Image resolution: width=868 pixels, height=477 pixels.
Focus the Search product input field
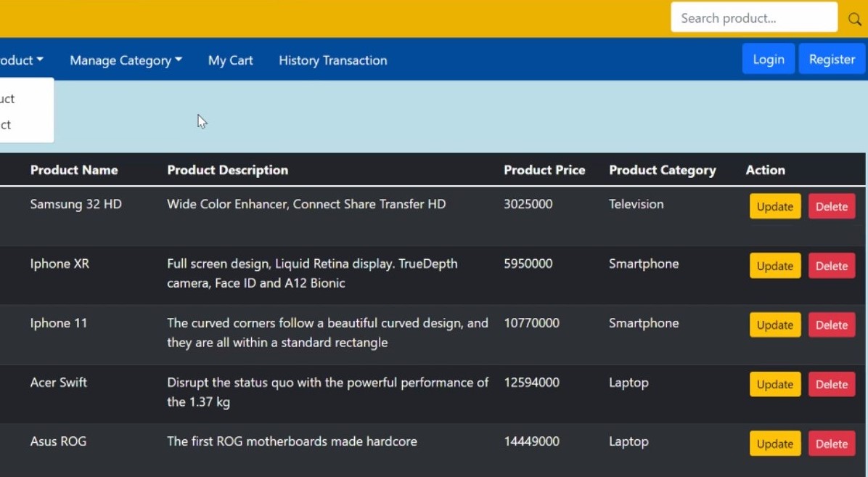[754, 17]
